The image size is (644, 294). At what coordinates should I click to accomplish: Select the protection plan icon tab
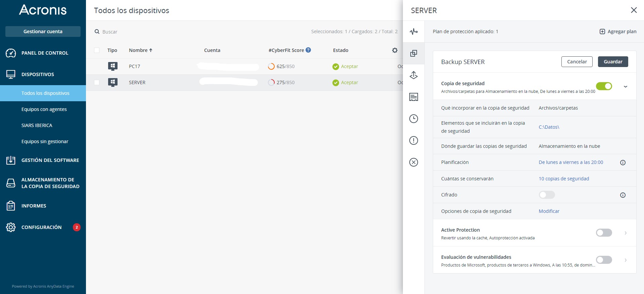tap(414, 53)
